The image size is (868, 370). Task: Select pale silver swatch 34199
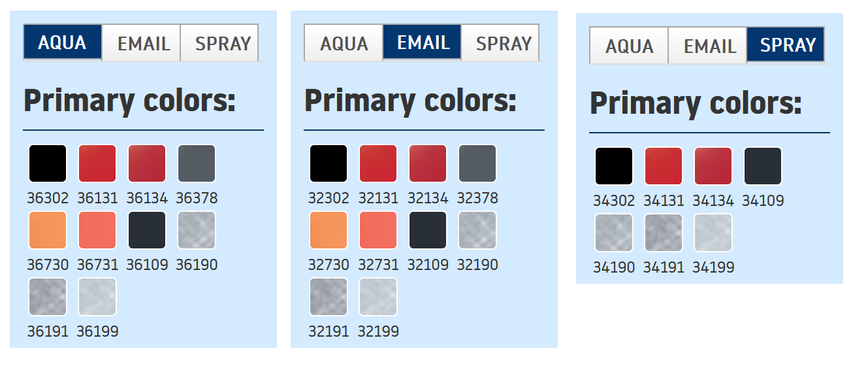pyautogui.click(x=713, y=233)
